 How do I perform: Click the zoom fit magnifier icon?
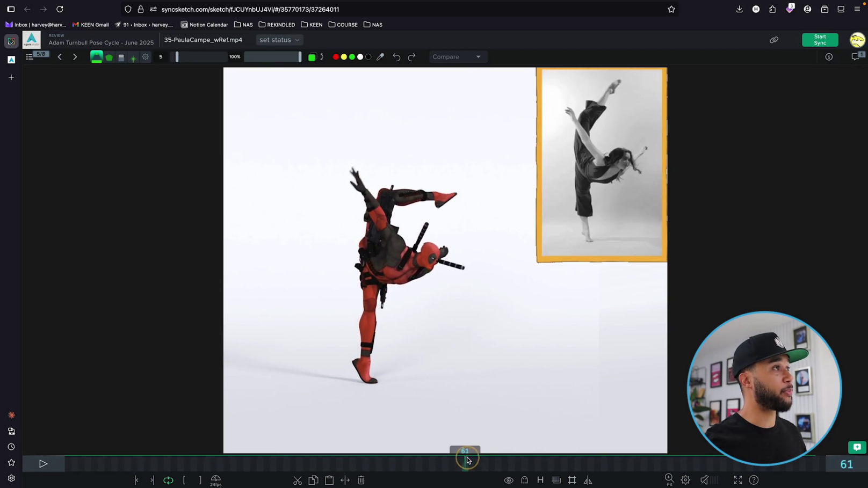(x=669, y=479)
